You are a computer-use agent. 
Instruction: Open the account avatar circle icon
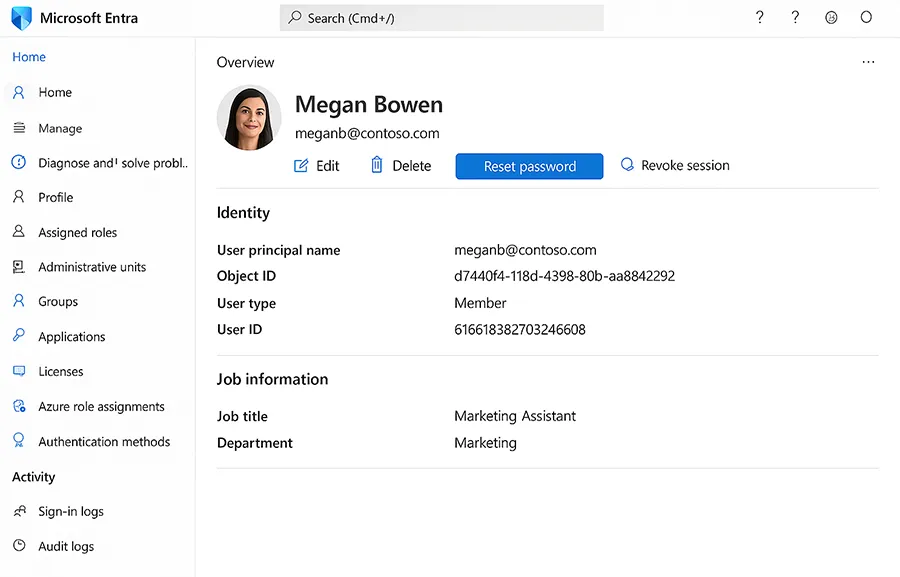click(x=866, y=17)
